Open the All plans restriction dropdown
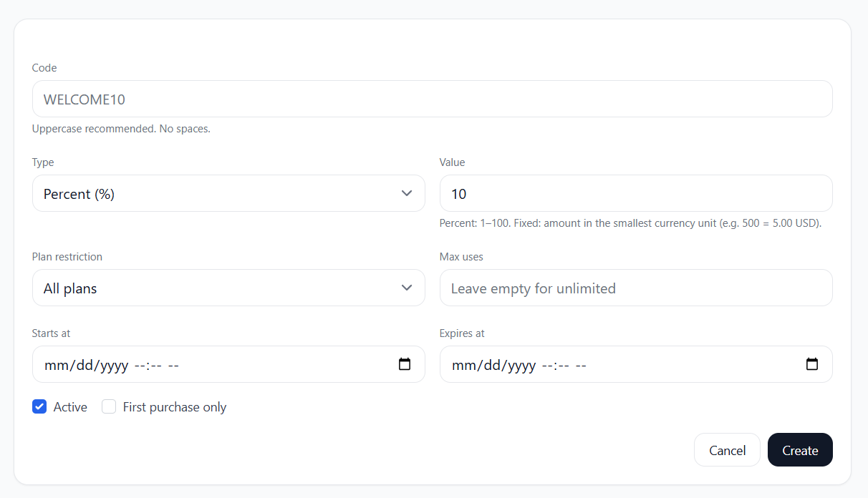This screenshot has height=498, width=868. (215, 288)
